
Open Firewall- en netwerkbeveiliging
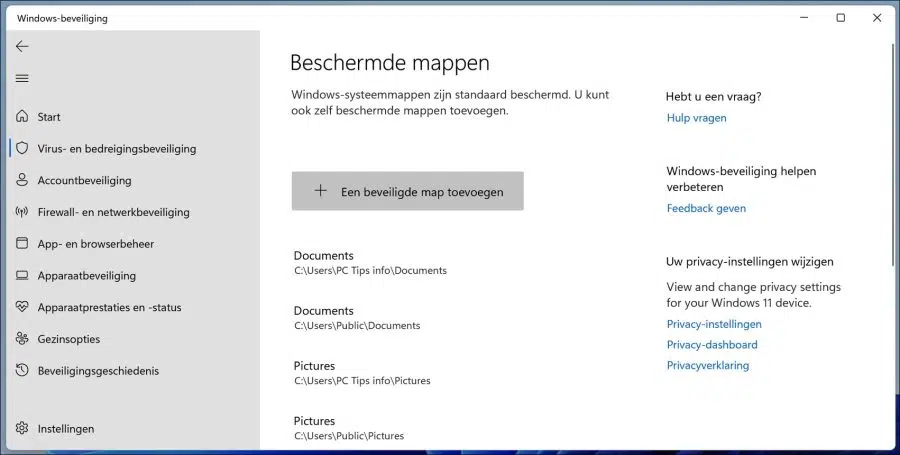click(114, 212)
